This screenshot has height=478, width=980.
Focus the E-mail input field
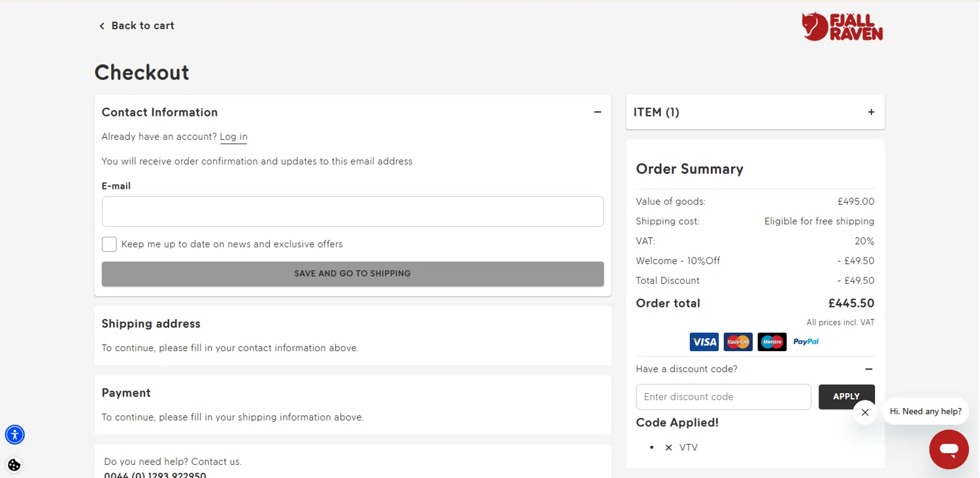[x=353, y=211]
